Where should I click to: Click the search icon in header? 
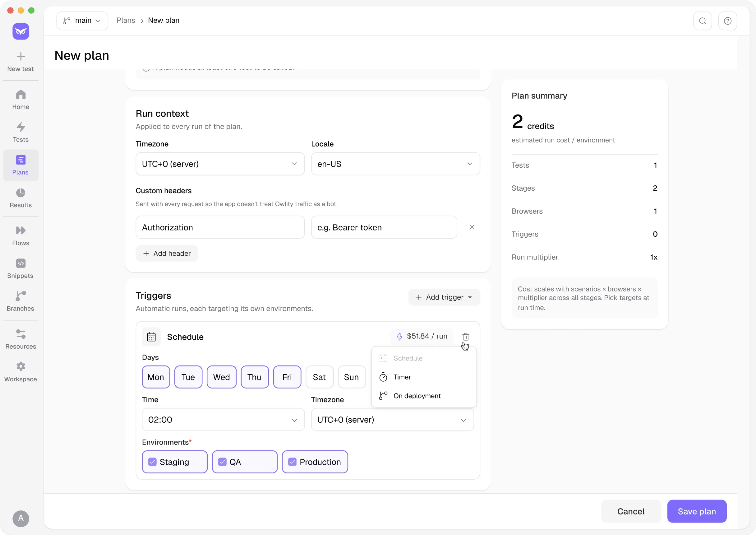click(703, 21)
